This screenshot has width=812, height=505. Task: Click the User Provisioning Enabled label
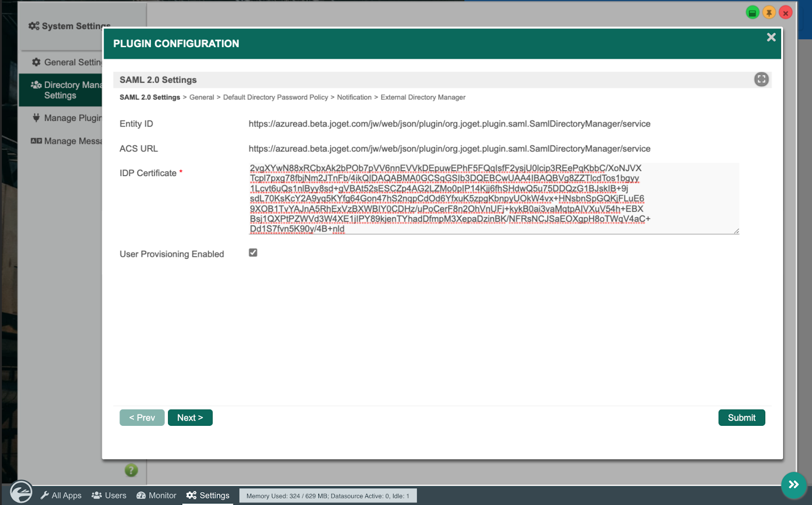[172, 254]
